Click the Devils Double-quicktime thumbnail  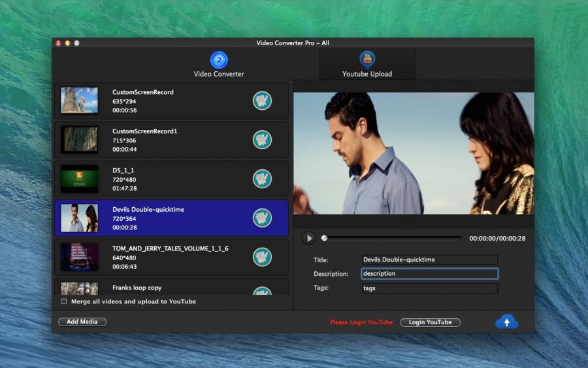click(79, 218)
